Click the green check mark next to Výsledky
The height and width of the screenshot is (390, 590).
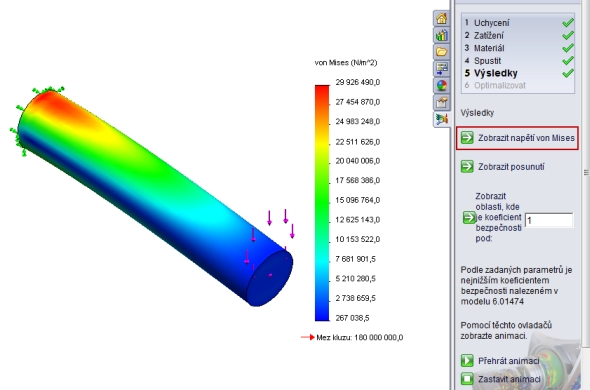[x=568, y=73]
